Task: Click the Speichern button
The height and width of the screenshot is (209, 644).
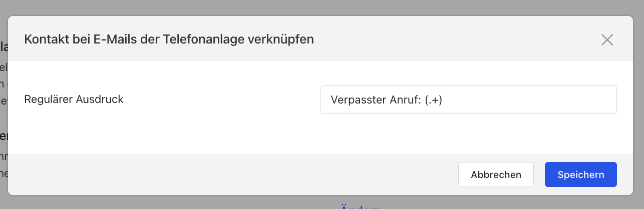Action: tap(580, 174)
